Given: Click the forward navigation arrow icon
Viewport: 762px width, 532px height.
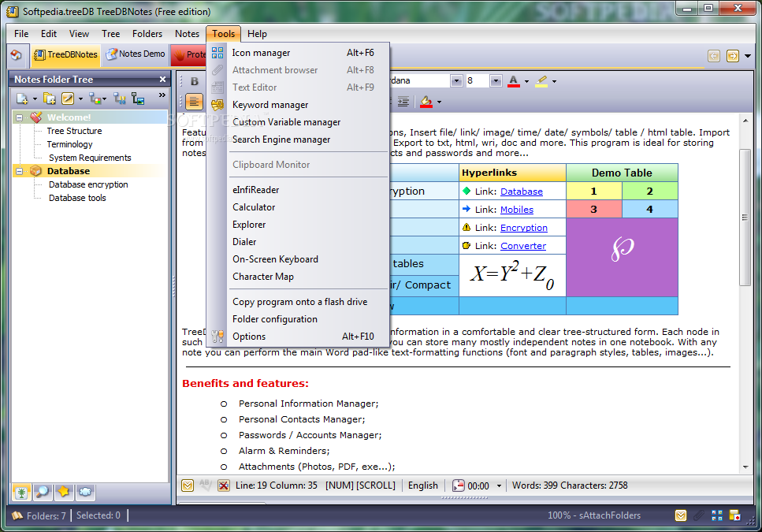Looking at the screenshot, I should [x=732, y=56].
